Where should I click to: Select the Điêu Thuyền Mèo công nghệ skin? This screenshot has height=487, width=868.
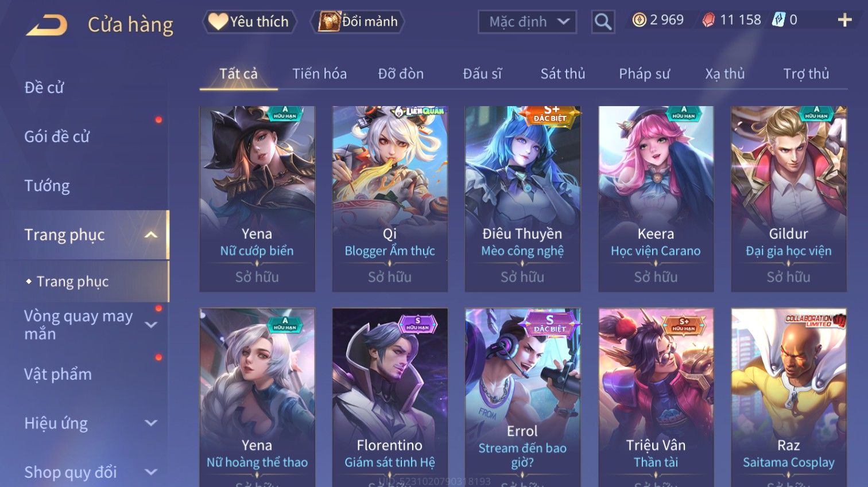(522, 198)
